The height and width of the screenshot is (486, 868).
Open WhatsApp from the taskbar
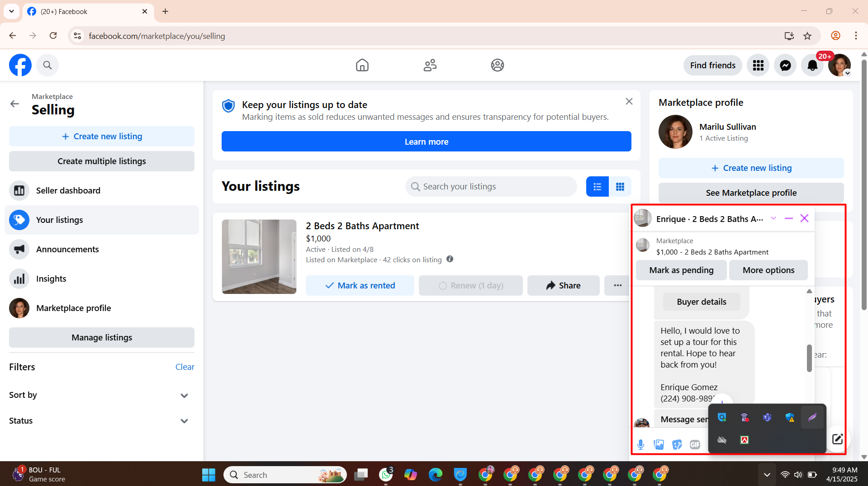pos(386,475)
